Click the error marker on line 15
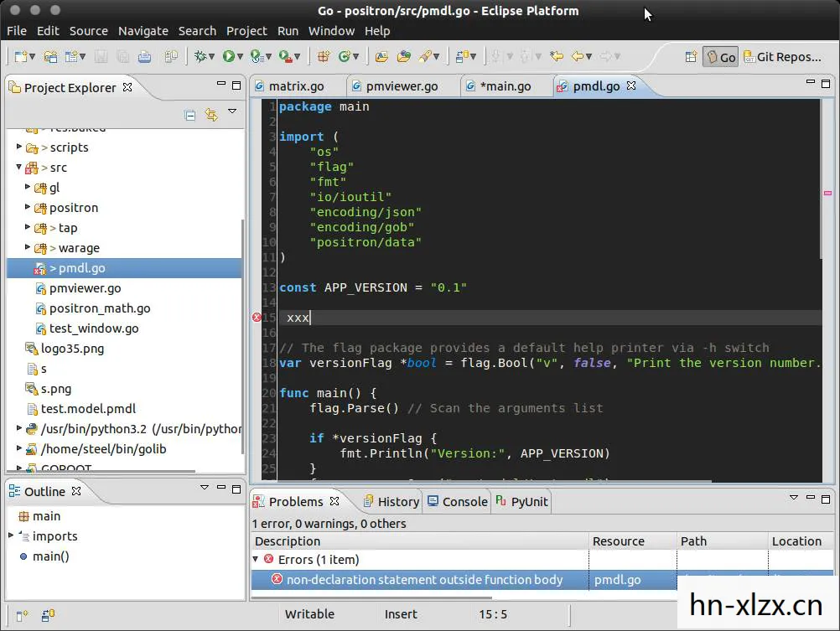Image resolution: width=840 pixels, height=631 pixels. point(257,318)
